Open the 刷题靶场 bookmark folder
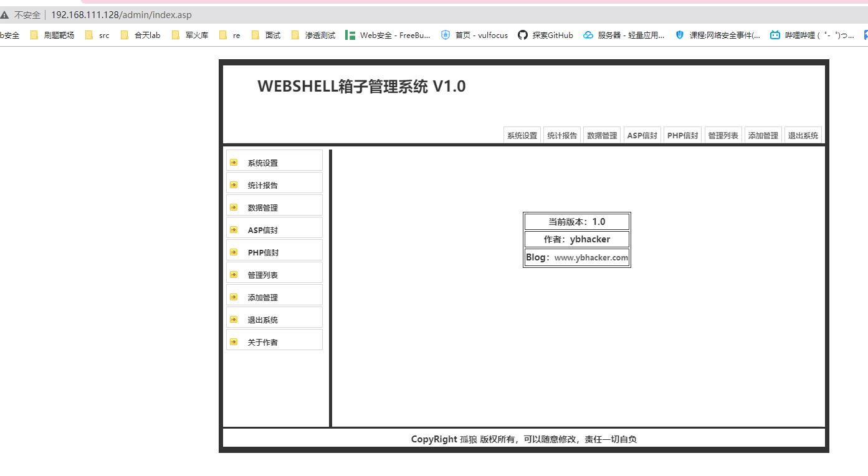This screenshot has width=868, height=476. pyautogui.click(x=52, y=35)
